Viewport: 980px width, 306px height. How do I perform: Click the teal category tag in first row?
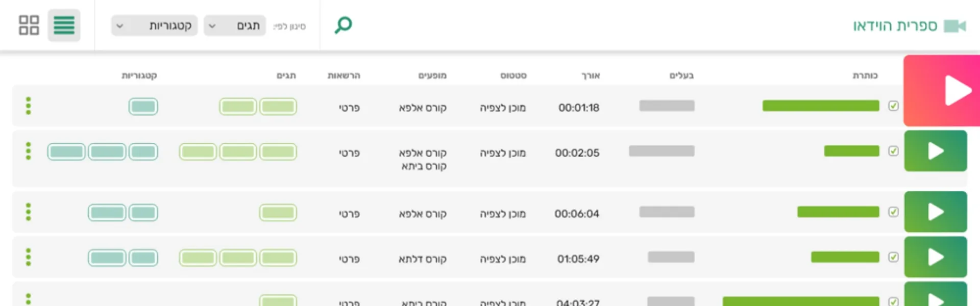click(143, 107)
